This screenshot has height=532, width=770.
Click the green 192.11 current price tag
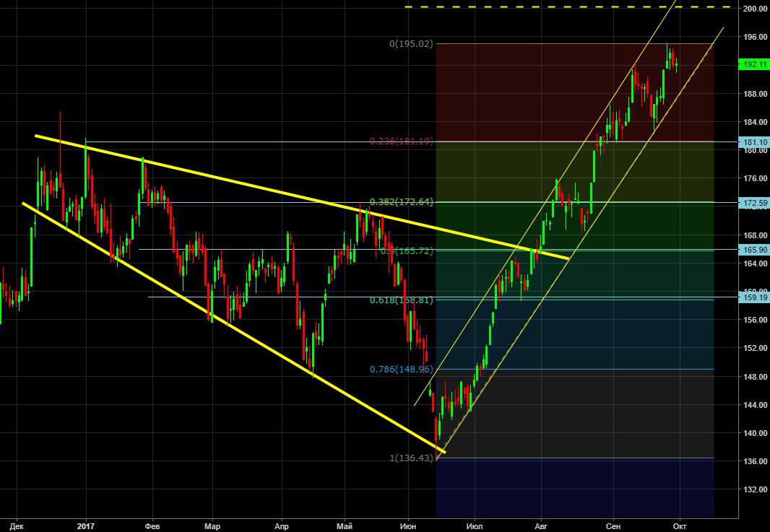(754, 64)
